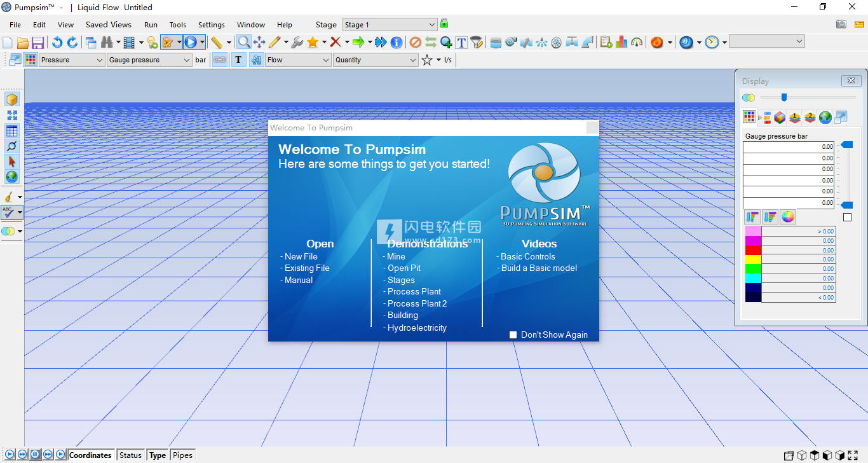This screenshot has height=463, width=868.
Task: Click the Existing File link
Action: [x=307, y=268]
